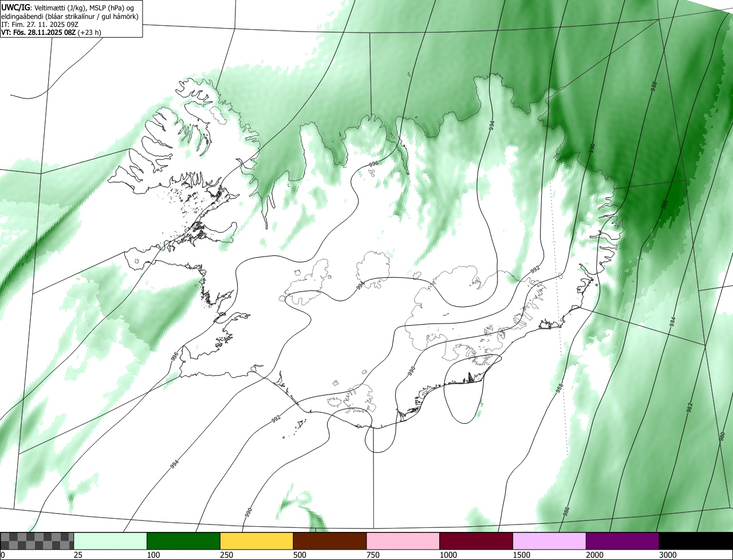
Task: Select the black legend swatch above 3000
Action: (x=696, y=541)
